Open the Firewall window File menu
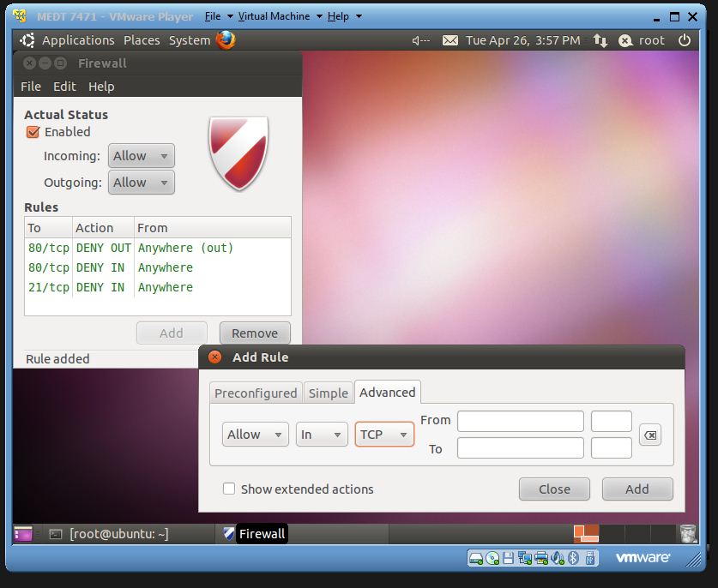The height and width of the screenshot is (588, 718). [x=31, y=87]
